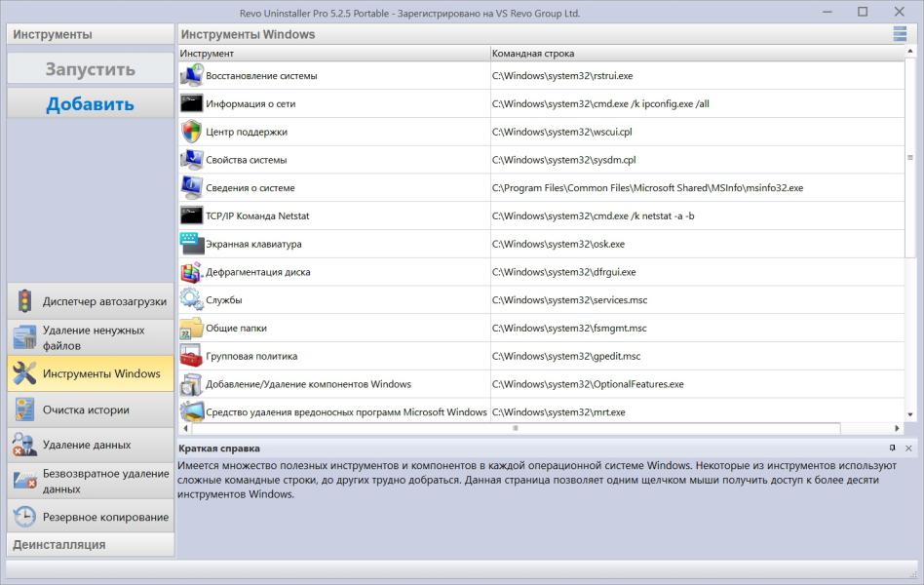
Task: Click the Сведения о системе monitor icon
Action: [x=191, y=187]
